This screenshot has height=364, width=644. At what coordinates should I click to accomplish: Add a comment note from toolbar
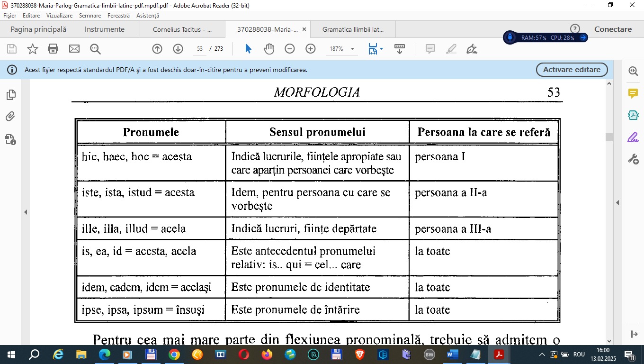[430, 49]
